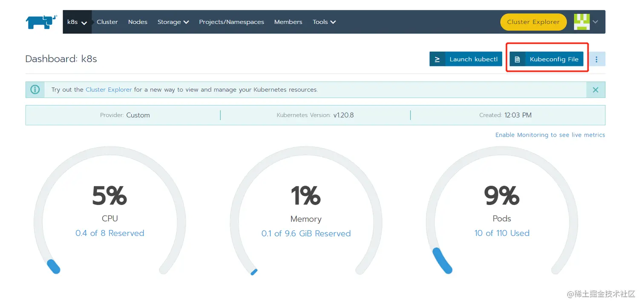The image size is (644, 307).
Task: Click the user avatar icon
Action: click(582, 22)
